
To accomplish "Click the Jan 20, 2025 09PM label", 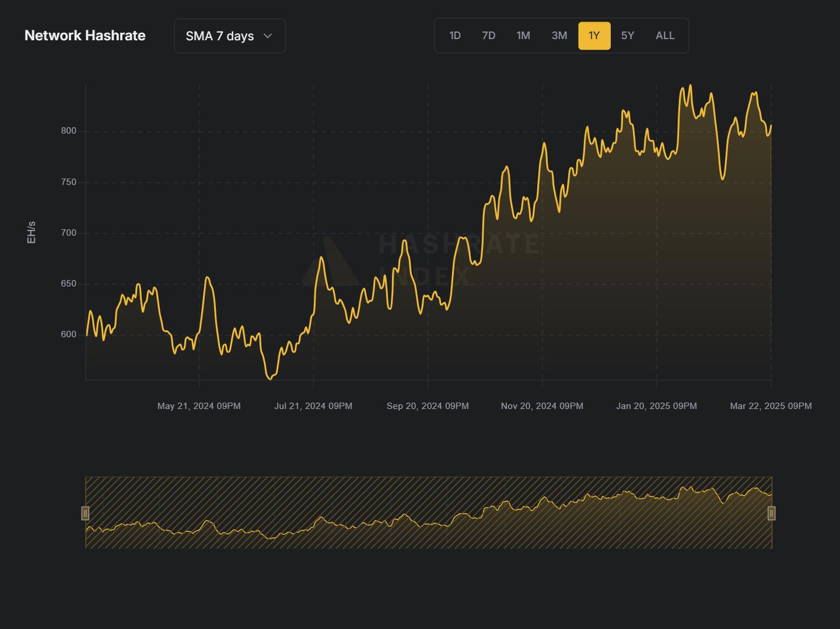I will pyautogui.click(x=656, y=406).
